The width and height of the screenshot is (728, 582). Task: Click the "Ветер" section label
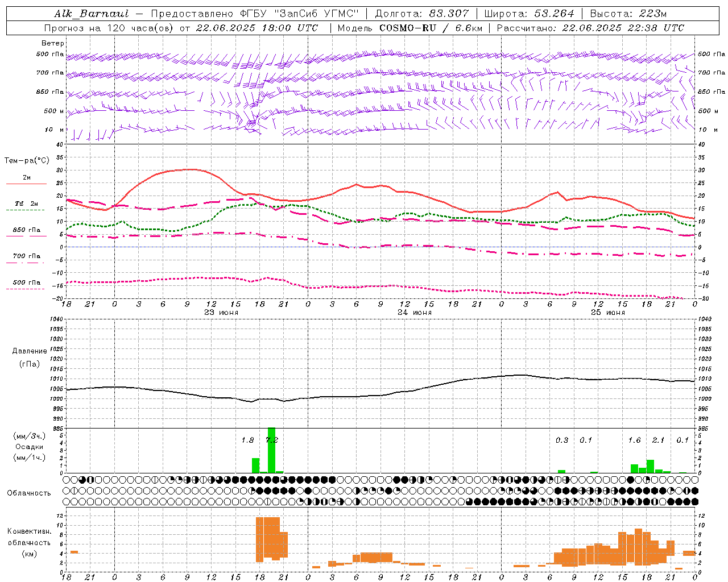tap(53, 43)
